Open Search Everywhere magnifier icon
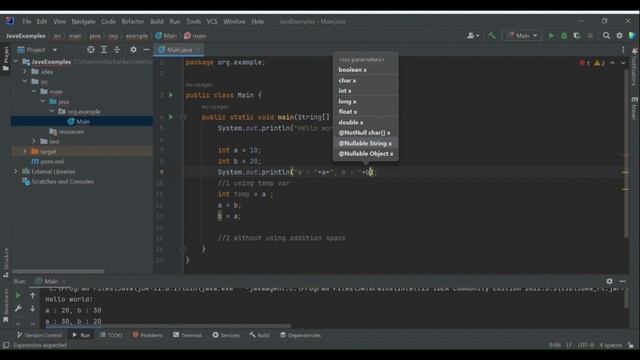Image resolution: width=640 pixels, height=360 pixels. point(607,36)
